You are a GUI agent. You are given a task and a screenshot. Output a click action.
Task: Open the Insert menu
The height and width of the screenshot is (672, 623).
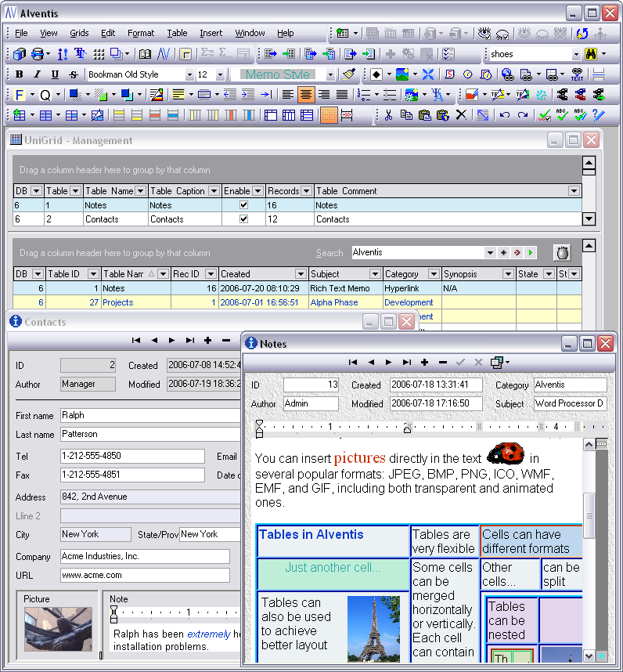211,33
